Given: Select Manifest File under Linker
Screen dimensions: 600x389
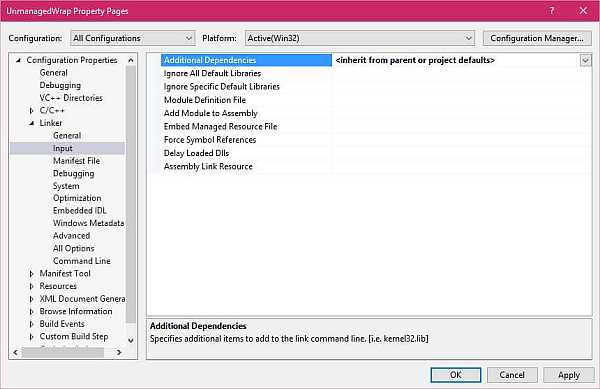Looking at the screenshot, I should pyautogui.click(x=77, y=161).
